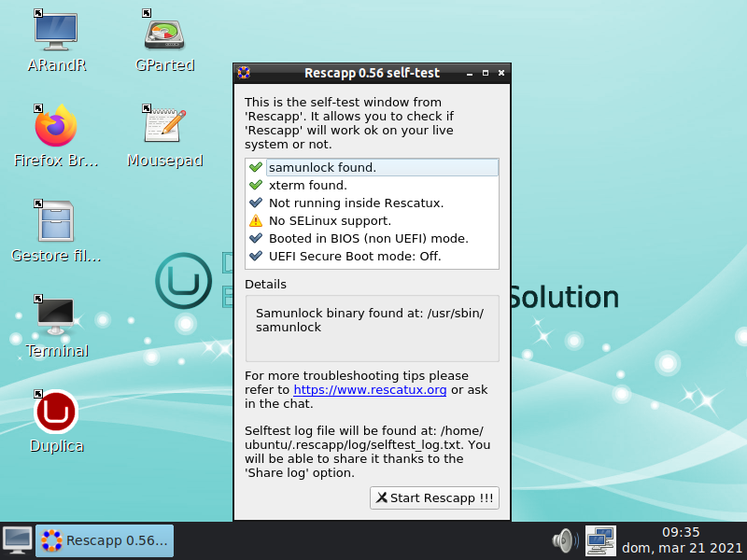Screen dimensions: 747x560
Task: Click the show desktop taskbar icon
Action: coord(17,539)
